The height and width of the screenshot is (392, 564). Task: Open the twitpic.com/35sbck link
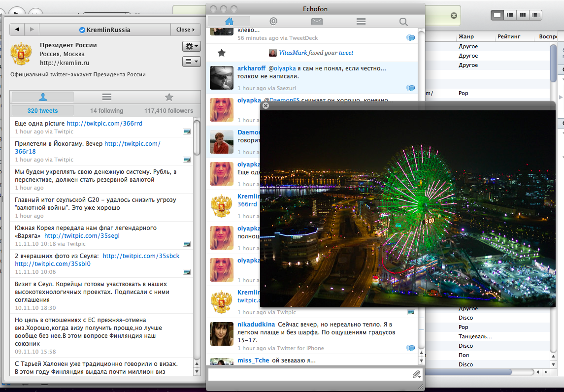pyautogui.click(x=141, y=256)
